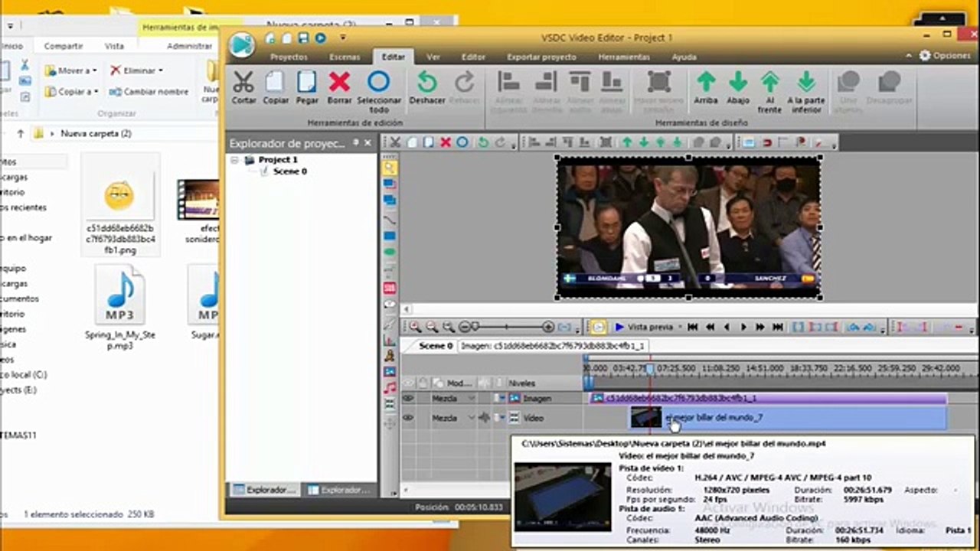Select the c51dd68eb6682b png file in the Explorer window
The width and height of the screenshot is (980, 551).
tap(120, 205)
